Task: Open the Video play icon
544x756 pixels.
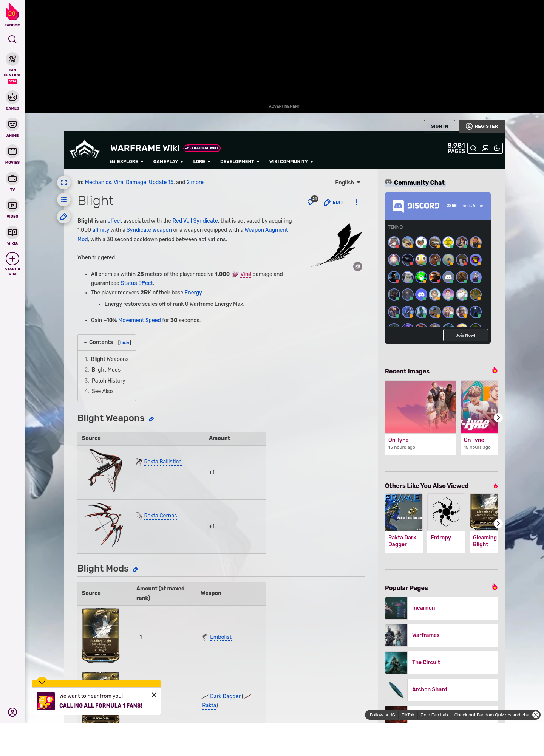Action: click(12, 205)
